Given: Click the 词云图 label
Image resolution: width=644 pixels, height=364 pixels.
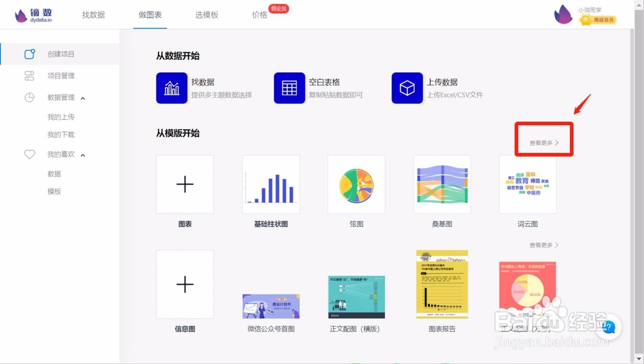Looking at the screenshot, I should pos(528,224).
